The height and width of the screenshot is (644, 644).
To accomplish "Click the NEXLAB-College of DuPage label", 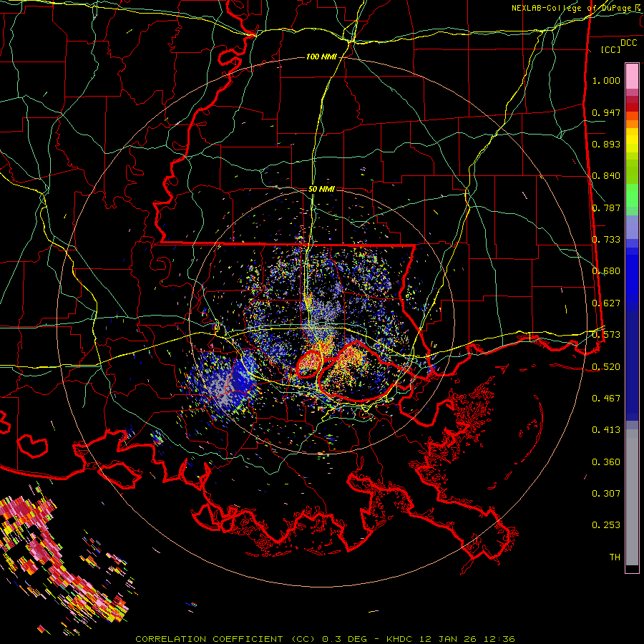I will point(572,8).
